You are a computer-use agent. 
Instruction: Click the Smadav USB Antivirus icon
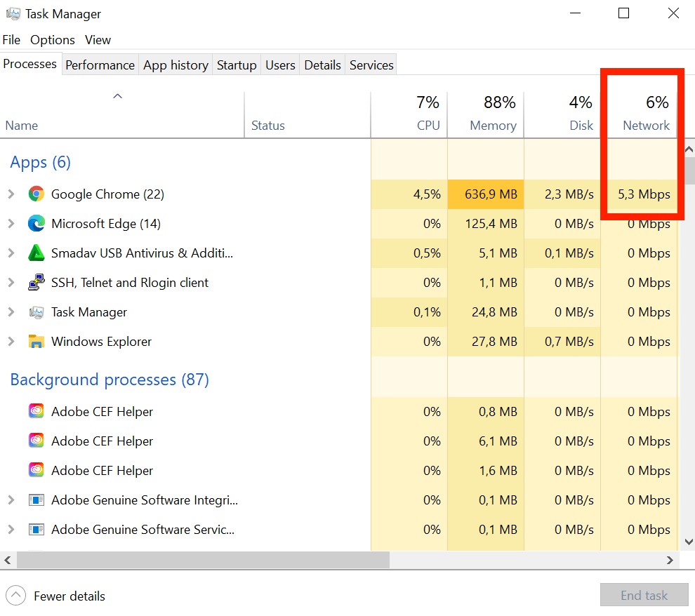pos(37,253)
